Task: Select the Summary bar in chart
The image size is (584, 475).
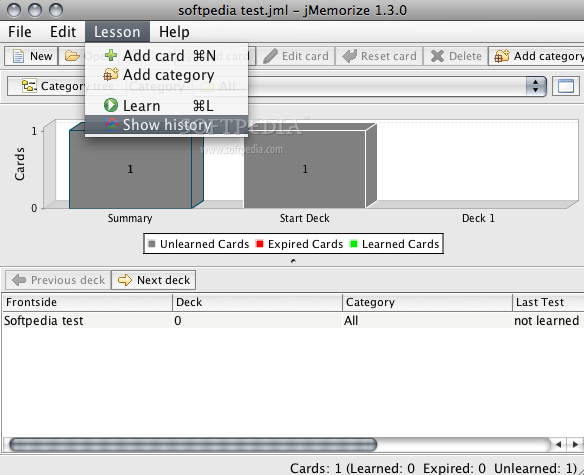Action: (131, 169)
